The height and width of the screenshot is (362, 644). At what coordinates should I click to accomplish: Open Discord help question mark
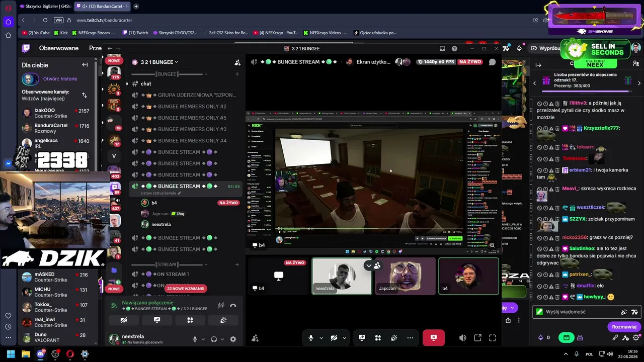[x=454, y=49]
